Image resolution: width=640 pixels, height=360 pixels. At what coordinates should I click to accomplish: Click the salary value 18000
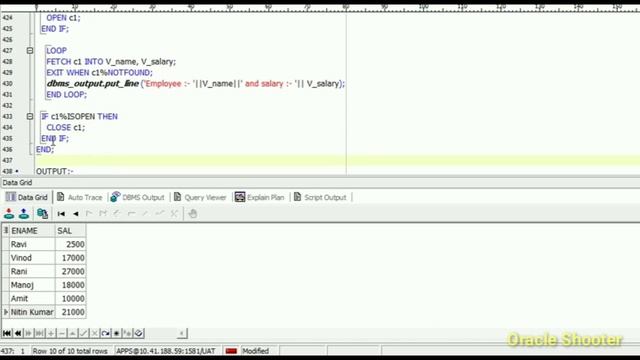click(x=70, y=284)
